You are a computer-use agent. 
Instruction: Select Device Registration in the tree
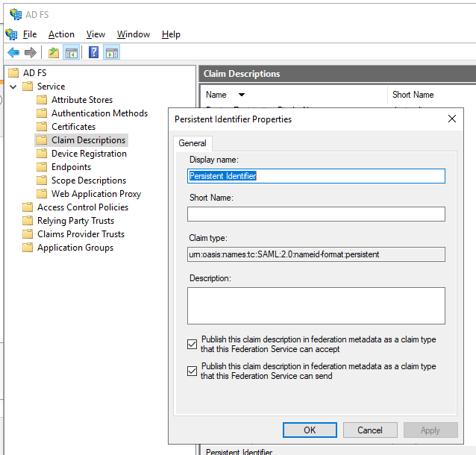click(89, 154)
